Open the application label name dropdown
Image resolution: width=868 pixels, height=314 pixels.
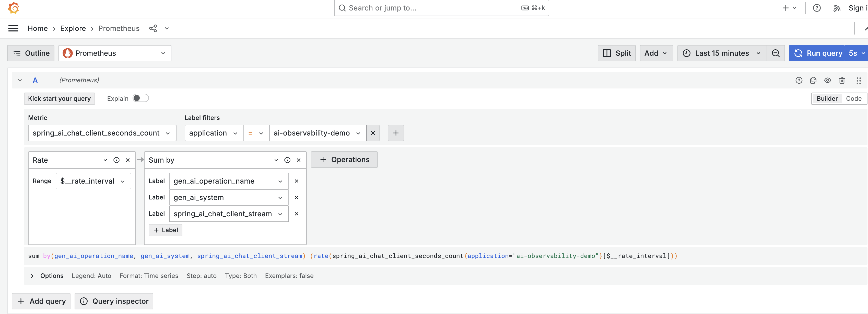click(x=214, y=133)
